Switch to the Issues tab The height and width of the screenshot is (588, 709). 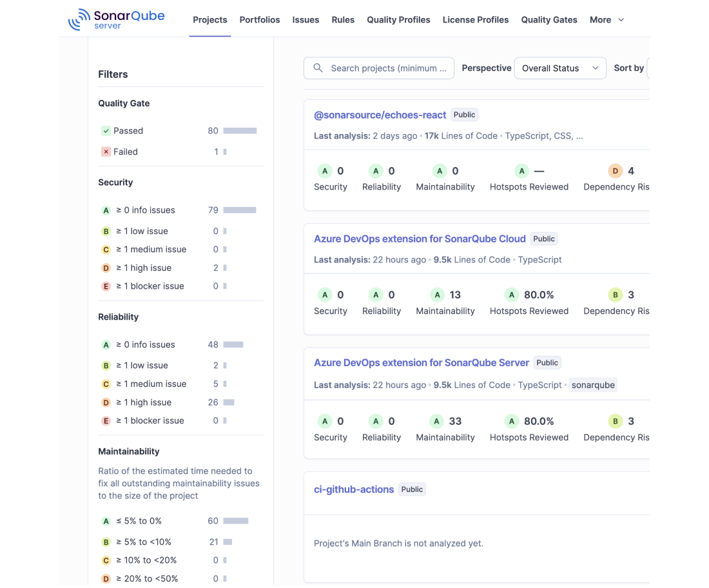tap(306, 20)
